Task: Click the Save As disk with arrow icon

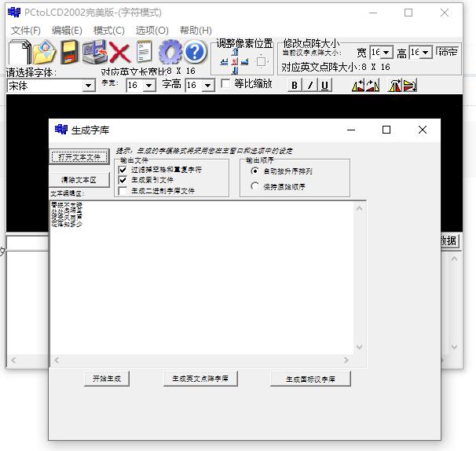Action: pyautogui.click(x=94, y=52)
